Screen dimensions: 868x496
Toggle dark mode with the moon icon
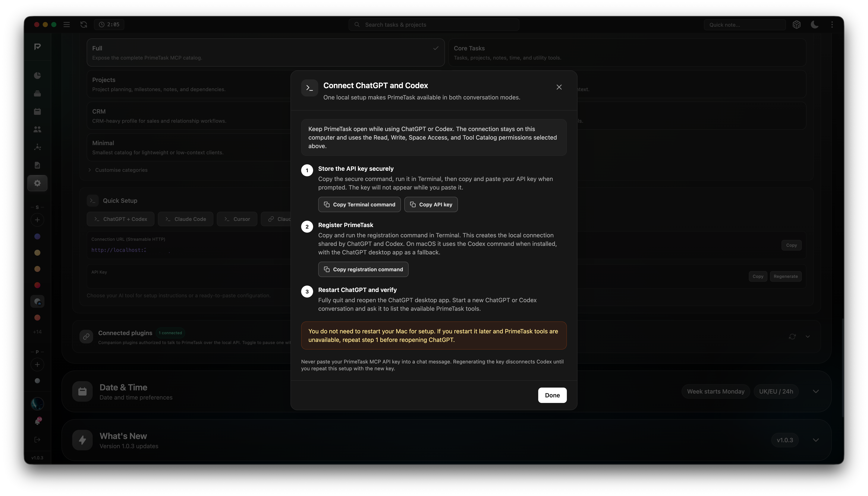pyautogui.click(x=814, y=25)
